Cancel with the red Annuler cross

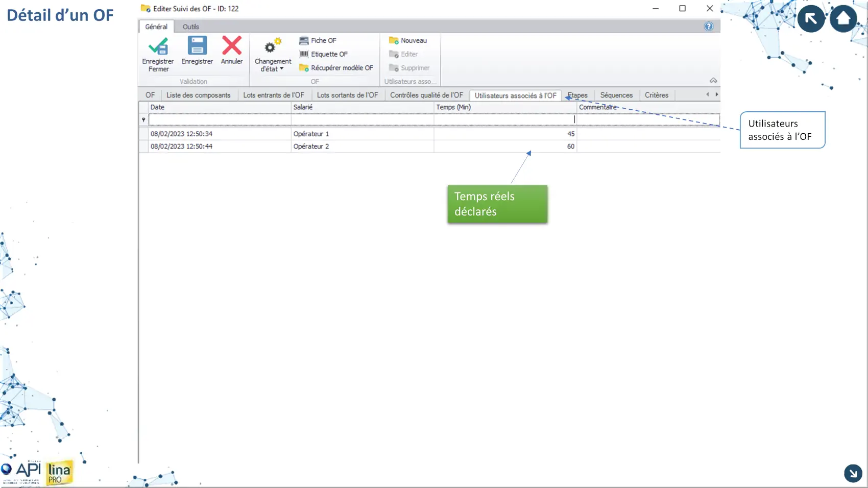coord(232,46)
